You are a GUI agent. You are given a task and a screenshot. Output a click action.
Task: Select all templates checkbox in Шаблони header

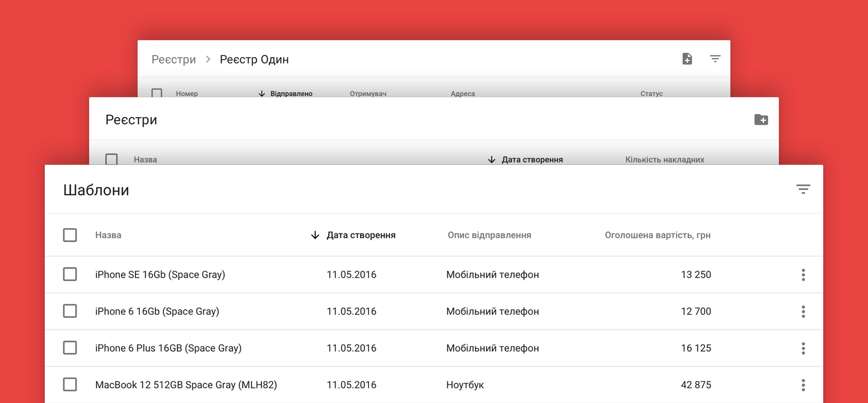pos(70,235)
